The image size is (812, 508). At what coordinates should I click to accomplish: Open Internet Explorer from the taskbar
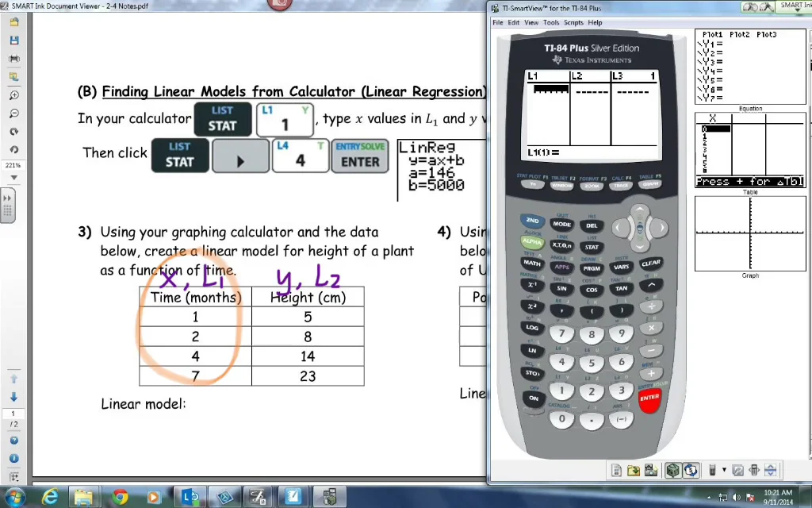[x=50, y=498]
